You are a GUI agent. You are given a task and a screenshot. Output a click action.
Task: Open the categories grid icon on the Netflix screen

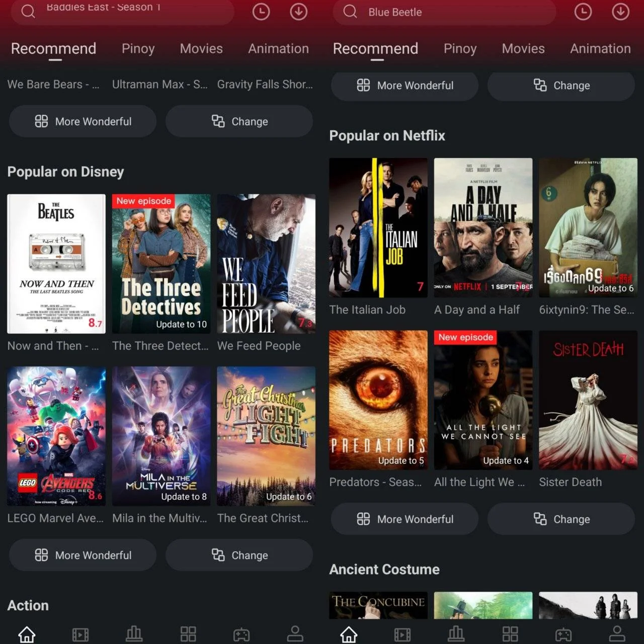(510, 634)
